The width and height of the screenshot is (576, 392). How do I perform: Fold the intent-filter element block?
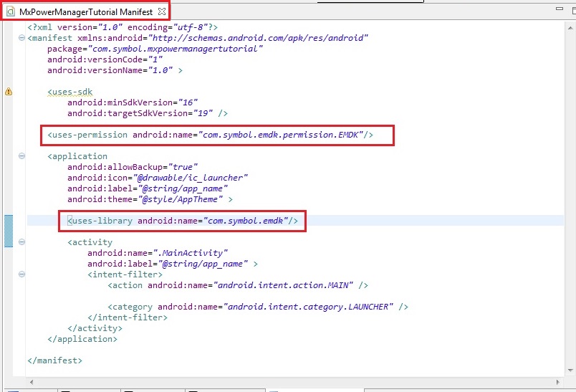coord(21,274)
